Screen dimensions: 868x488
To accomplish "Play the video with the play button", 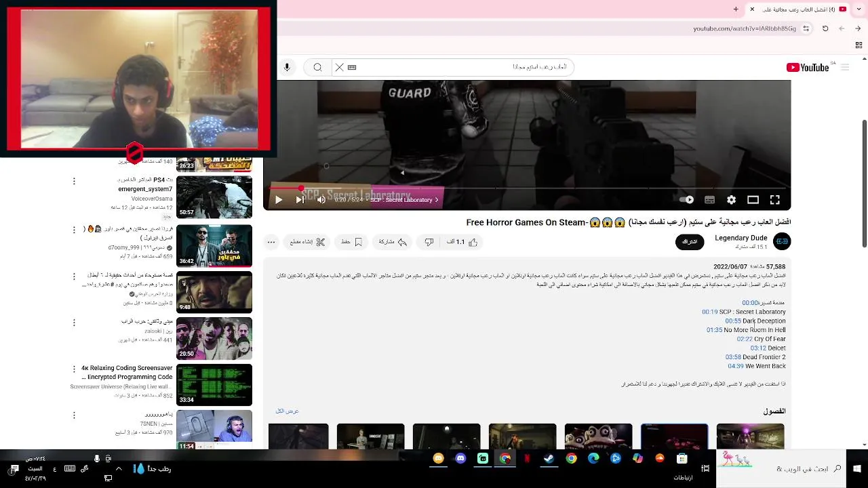I will pyautogui.click(x=278, y=200).
